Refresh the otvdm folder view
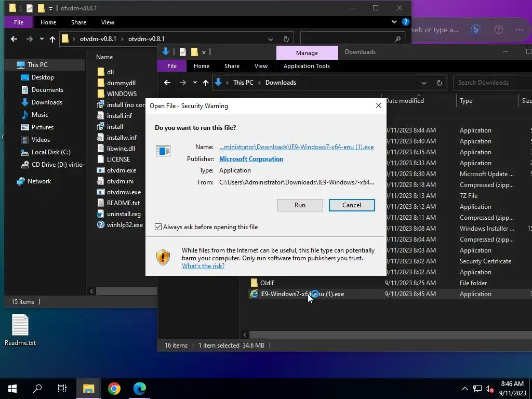The image size is (532, 399). pos(286,39)
